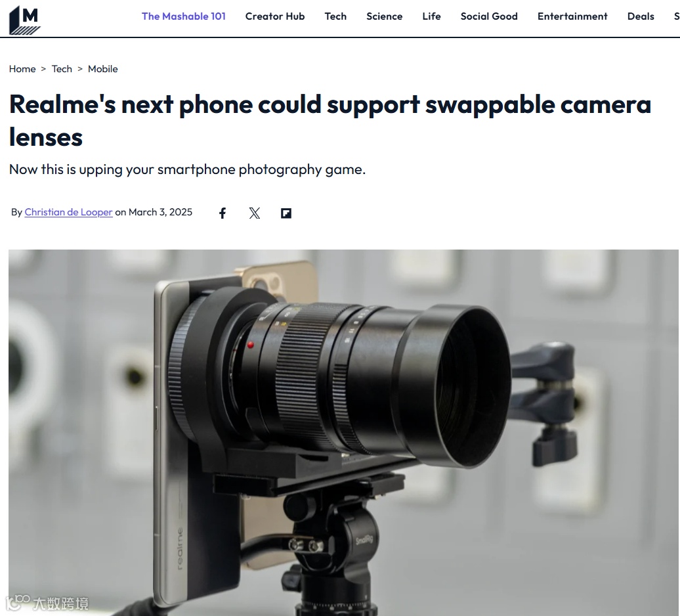Click the Tech breadcrumb link
The image size is (680, 616).
(x=62, y=69)
